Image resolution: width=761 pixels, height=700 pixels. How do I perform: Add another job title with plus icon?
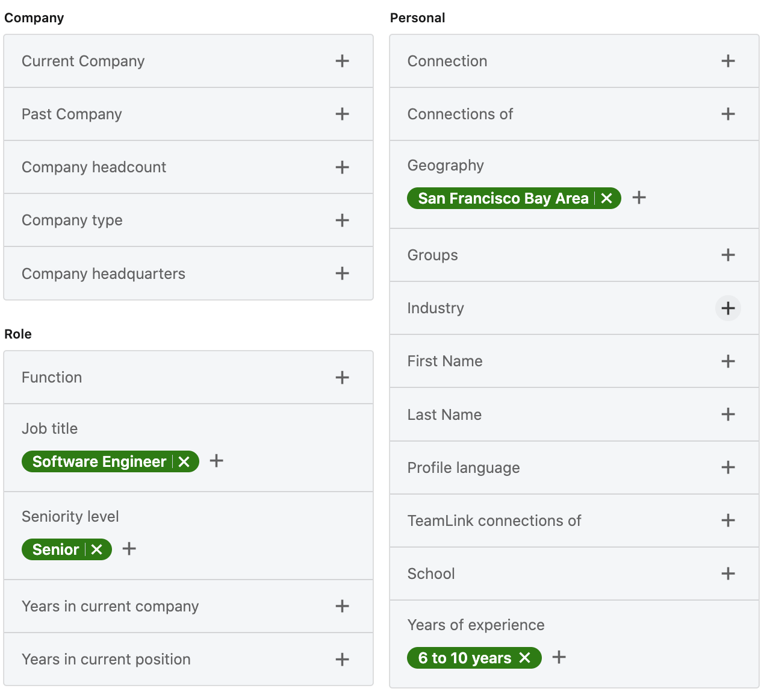coord(216,461)
